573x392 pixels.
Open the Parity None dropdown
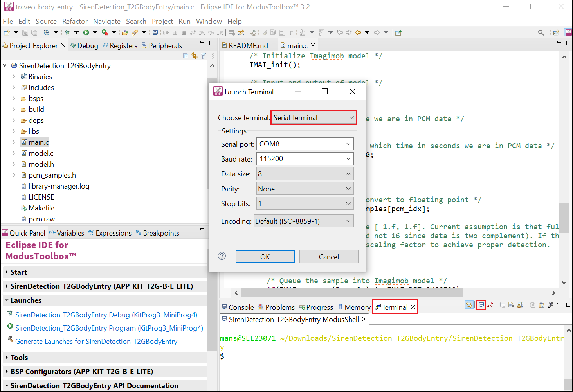tap(305, 189)
